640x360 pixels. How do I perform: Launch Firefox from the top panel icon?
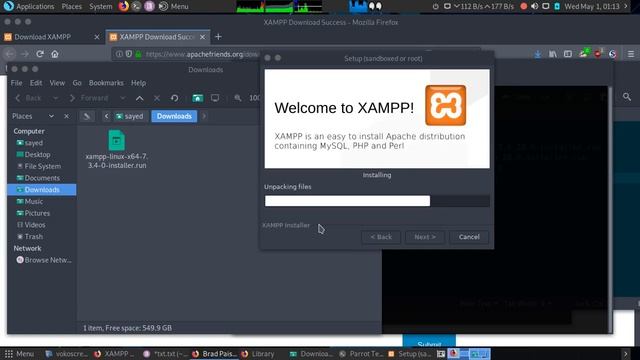click(123, 6)
